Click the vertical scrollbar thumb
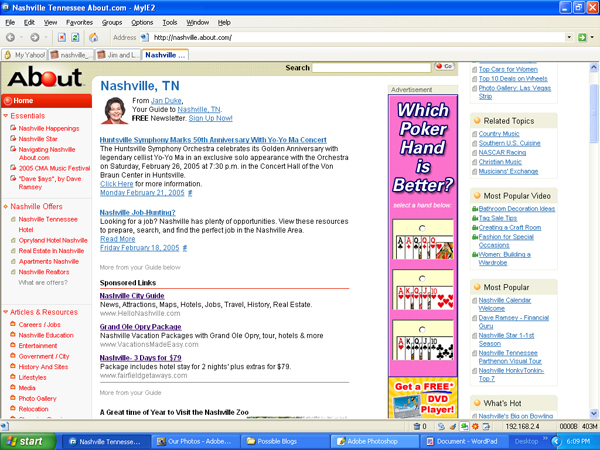The height and width of the screenshot is (450, 600). tap(594, 113)
